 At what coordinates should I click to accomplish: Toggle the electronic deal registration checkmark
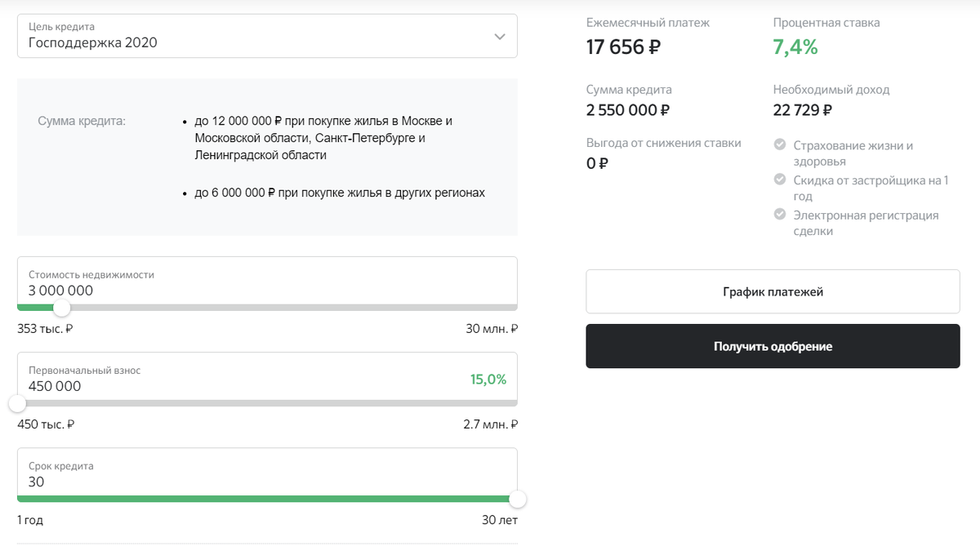[x=780, y=215]
